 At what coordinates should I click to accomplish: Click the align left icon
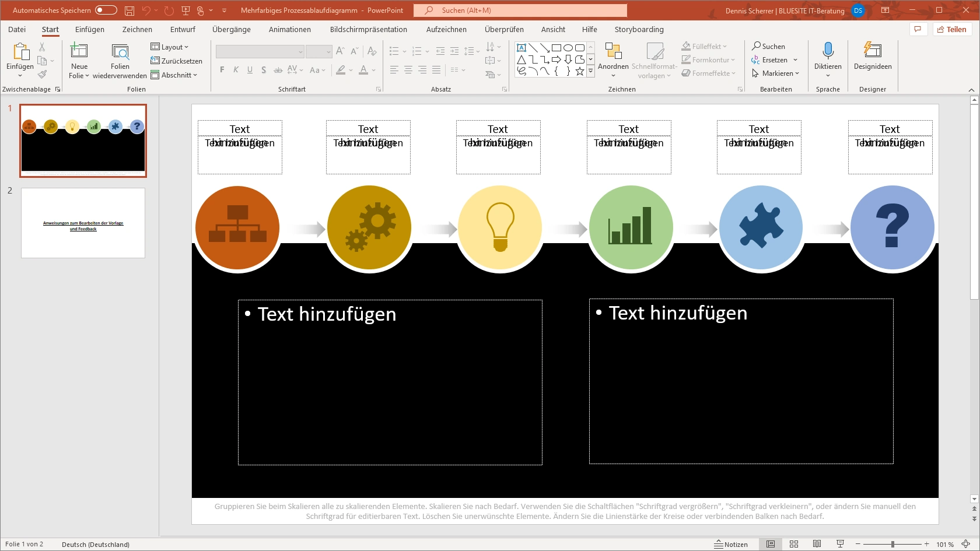[394, 70]
